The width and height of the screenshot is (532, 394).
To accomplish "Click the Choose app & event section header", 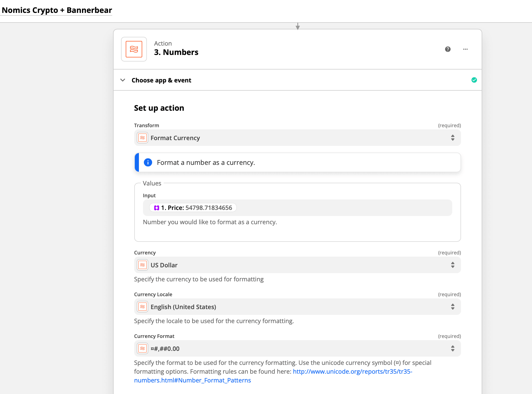I will pyautogui.click(x=297, y=80).
